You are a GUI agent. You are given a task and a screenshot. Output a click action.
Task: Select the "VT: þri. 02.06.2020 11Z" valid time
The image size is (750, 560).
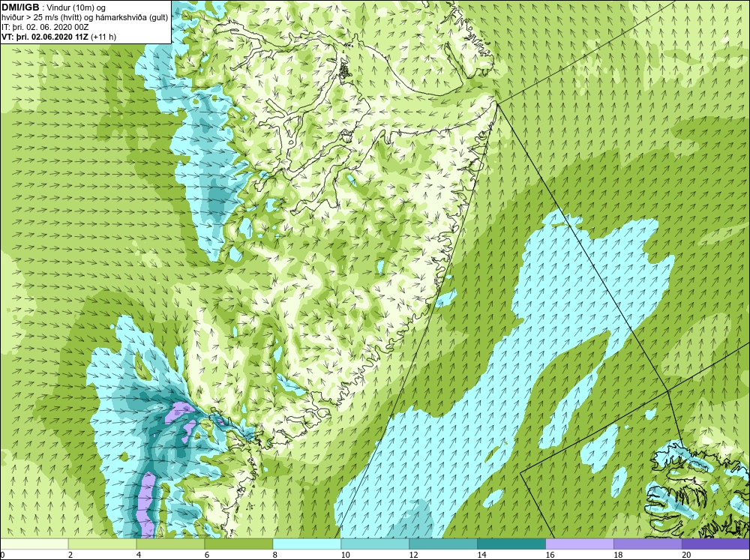pos(45,36)
